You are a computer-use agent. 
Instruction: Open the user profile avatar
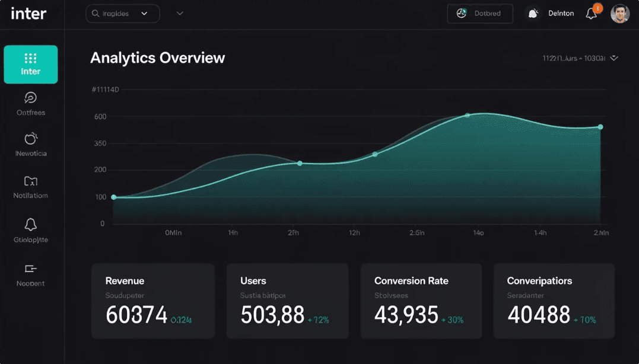click(x=620, y=13)
